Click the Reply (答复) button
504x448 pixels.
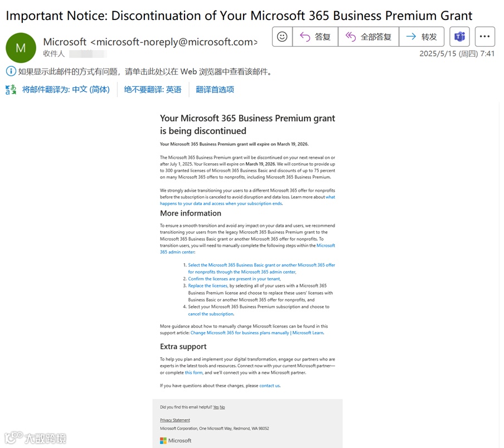click(x=315, y=37)
